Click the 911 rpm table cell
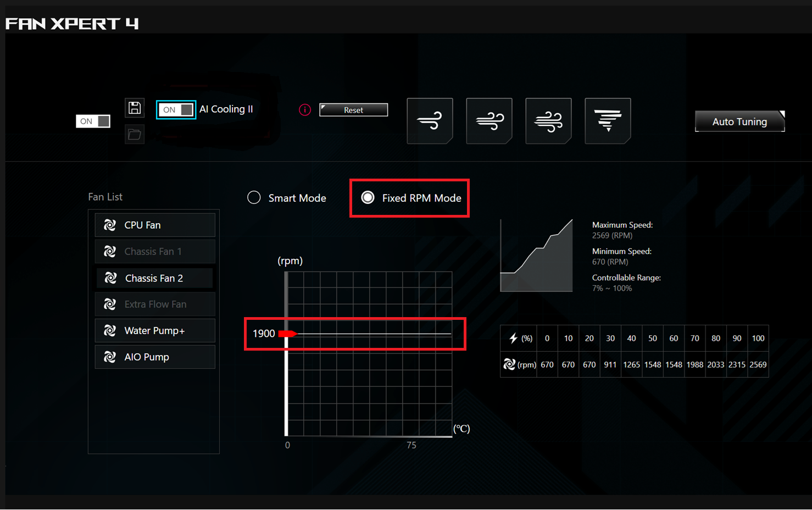This screenshot has width=812, height=510. pyautogui.click(x=610, y=364)
